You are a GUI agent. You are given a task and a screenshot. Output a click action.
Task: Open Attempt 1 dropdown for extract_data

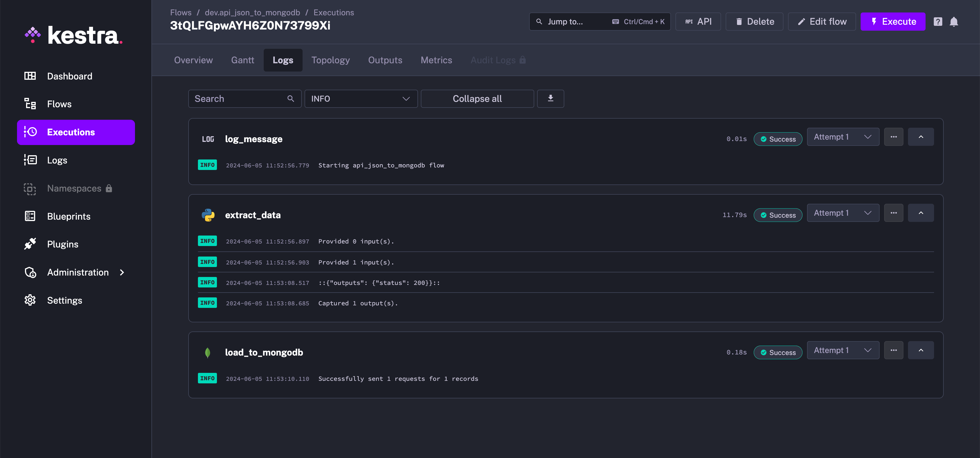[x=843, y=213]
